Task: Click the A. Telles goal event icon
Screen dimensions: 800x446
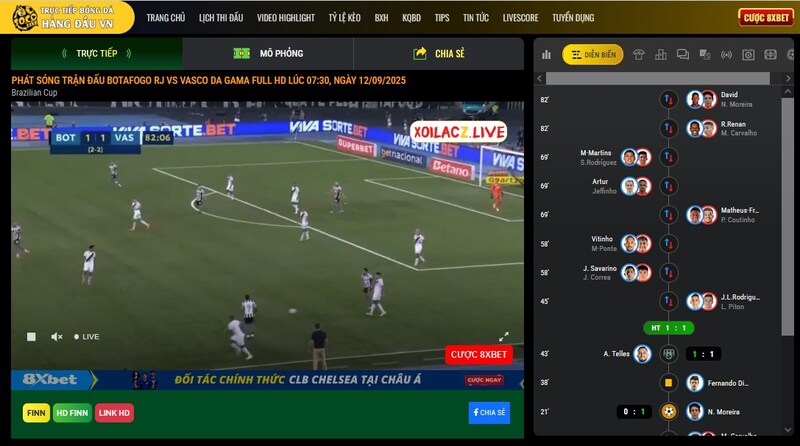Action: point(668,354)
